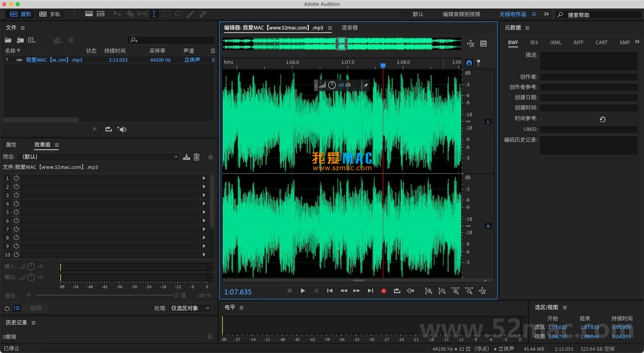644x353 pixels.
Task: Click the Import File icon
Action: 20,40
